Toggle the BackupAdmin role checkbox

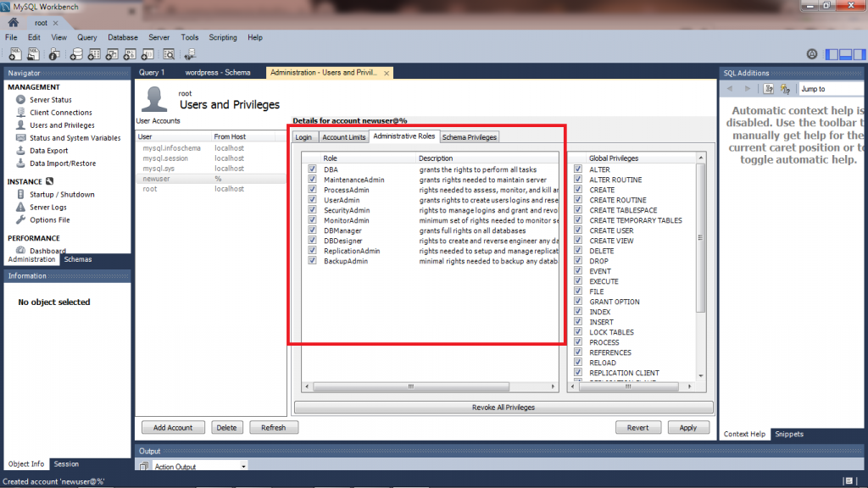(313, 261)
